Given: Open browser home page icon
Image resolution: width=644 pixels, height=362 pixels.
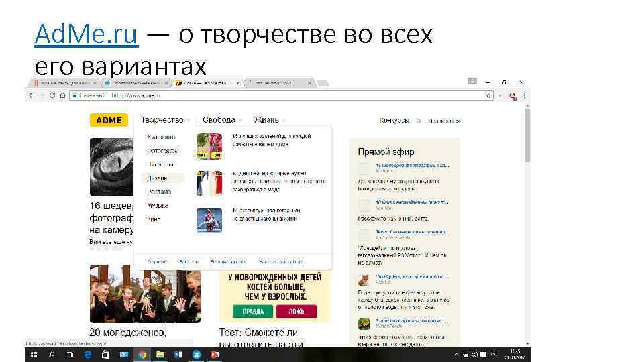Looking at the screenshot, I should click(62, 95).
